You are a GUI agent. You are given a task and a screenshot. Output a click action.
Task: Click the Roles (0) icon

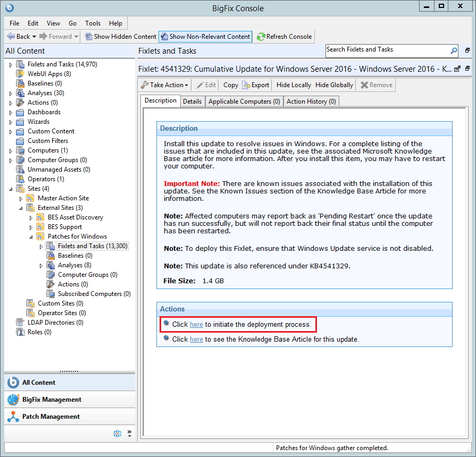point(20,332)
